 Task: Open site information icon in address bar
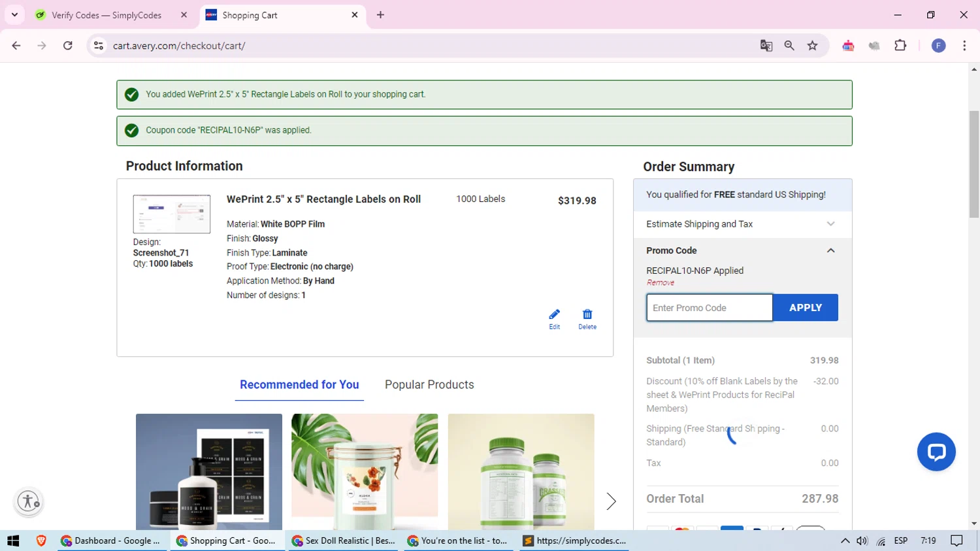[99, 46]
